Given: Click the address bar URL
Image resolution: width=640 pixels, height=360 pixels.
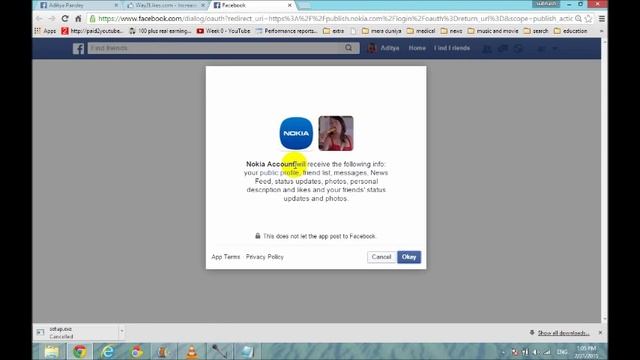Looking at the screenshot, I should click(x=336, y=19).
